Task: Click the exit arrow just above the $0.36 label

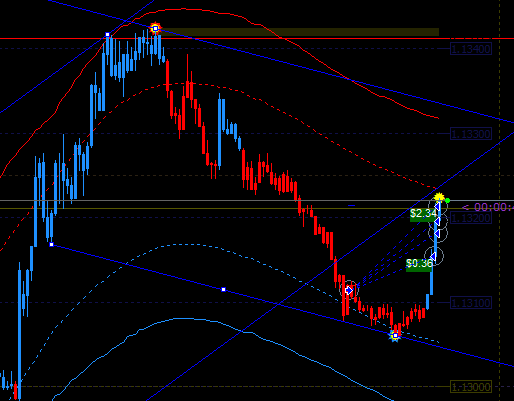Action: (433, 256)
